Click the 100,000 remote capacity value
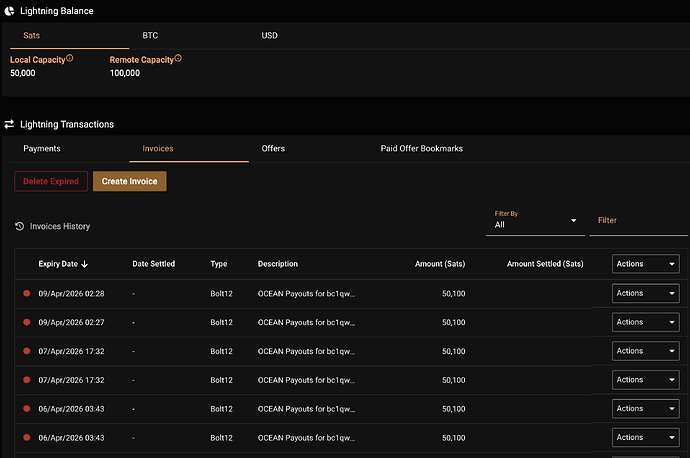690x458 pixels. (x=125, y=73)
